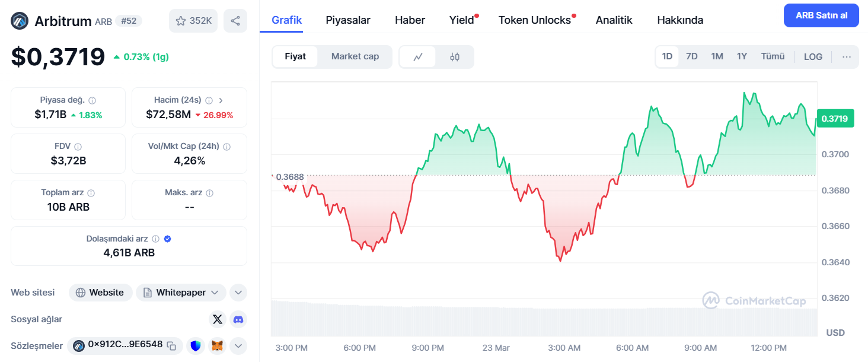Open the Whitepaper dropdown

point(182,293)
